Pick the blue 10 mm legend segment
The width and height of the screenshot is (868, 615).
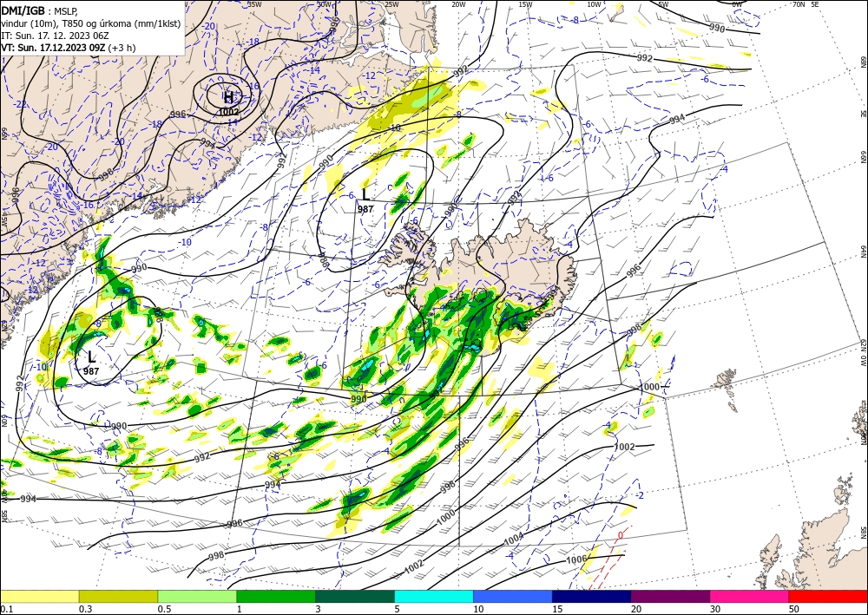[x=513, y=596]
